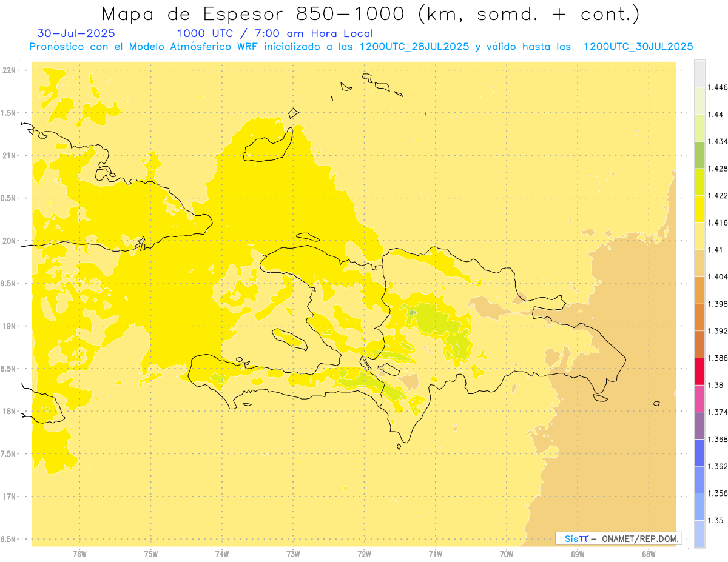The width and height of the screenshot is (728, 562).
Task: Click the '22N' latitude label
Action: point(10,70)
